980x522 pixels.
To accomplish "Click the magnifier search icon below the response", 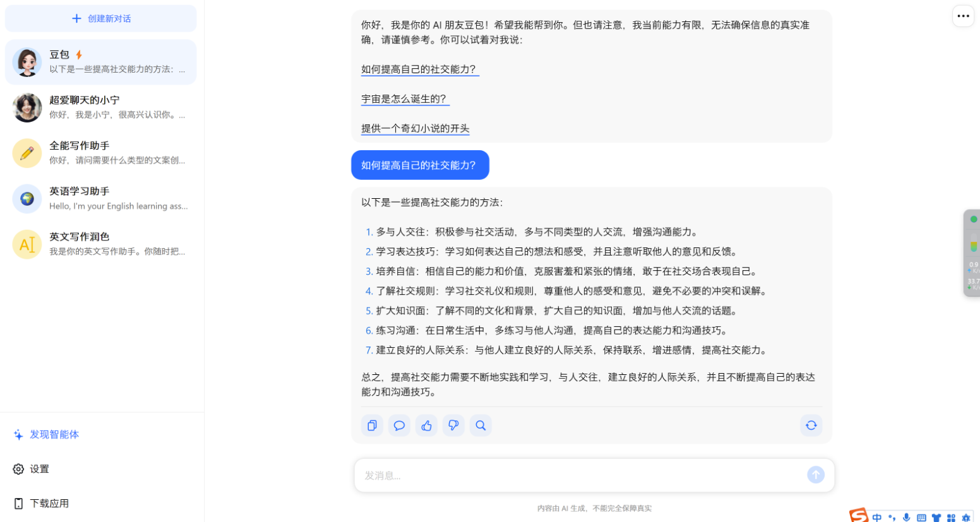I will 481,425.
